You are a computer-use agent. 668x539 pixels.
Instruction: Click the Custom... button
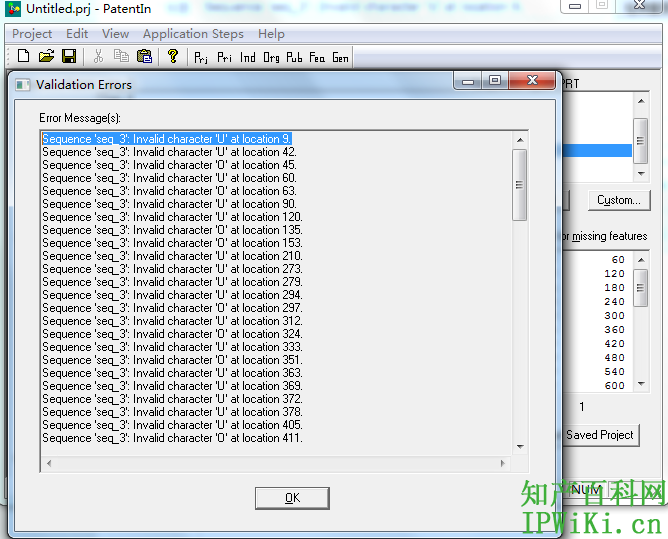pyautogui.click(x=618, y=200)
